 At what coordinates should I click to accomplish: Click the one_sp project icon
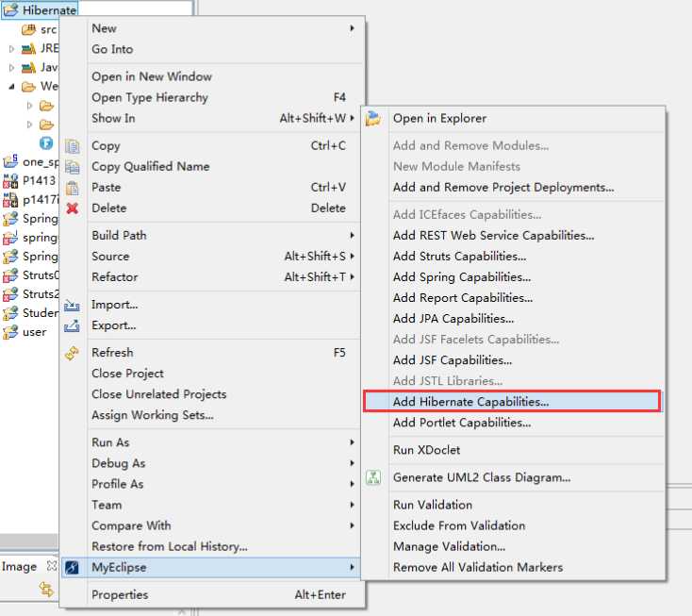[10, 161]
